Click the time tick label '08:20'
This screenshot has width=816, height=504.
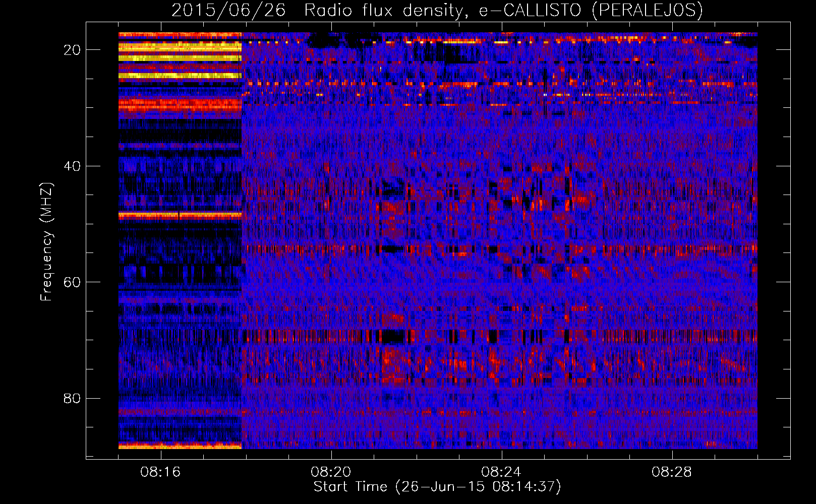point(331,472)
